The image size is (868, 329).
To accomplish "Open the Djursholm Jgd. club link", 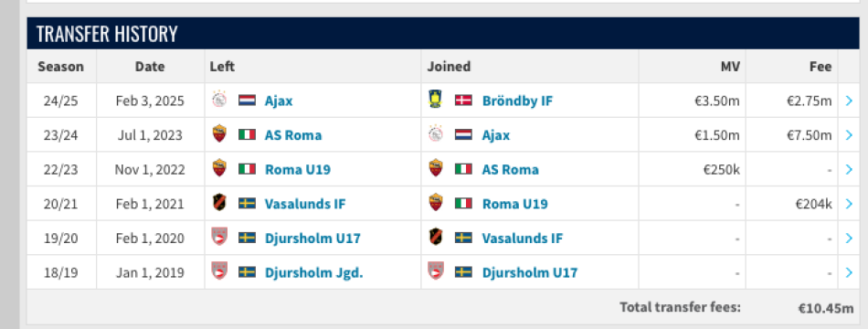I will (x=314, y=272).
